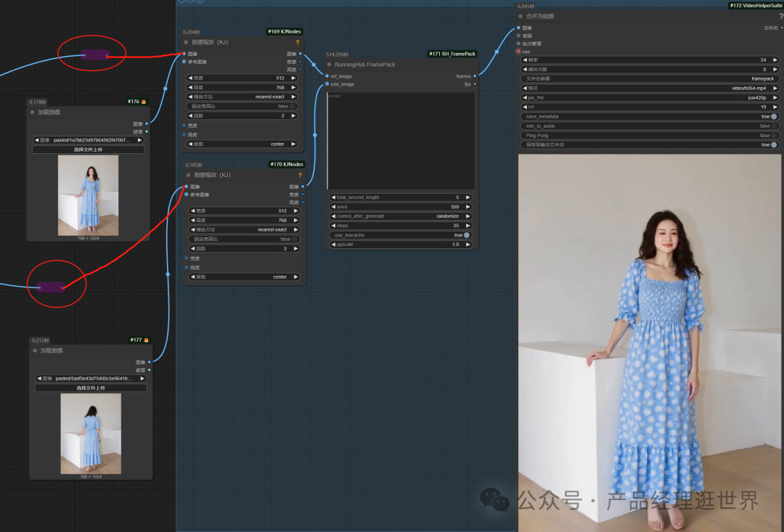Collapse node #170 via its title dot
This screenshot has height=532, width=784.
189,175
